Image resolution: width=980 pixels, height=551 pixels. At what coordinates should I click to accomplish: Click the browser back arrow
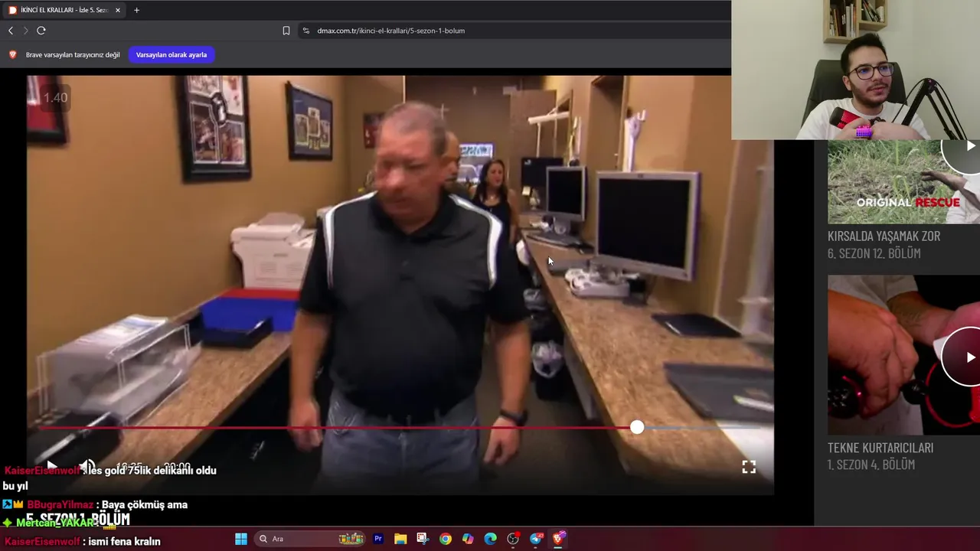coord(11,31)
